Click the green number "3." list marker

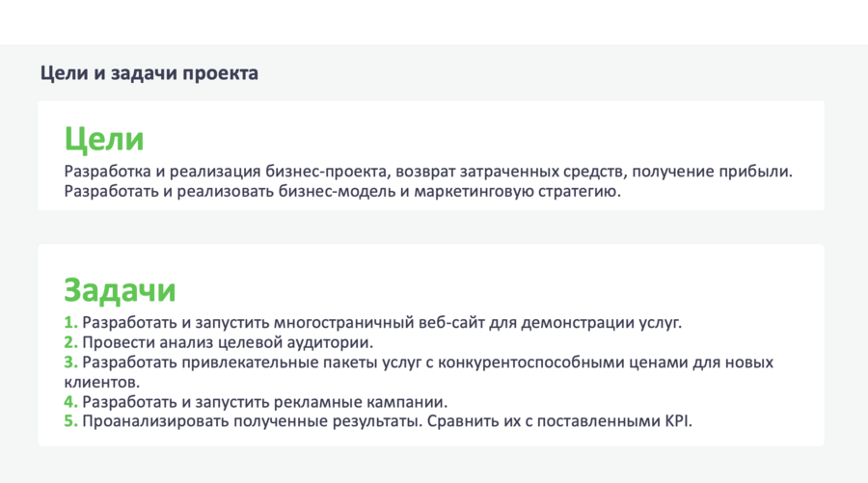coord(71,362)
